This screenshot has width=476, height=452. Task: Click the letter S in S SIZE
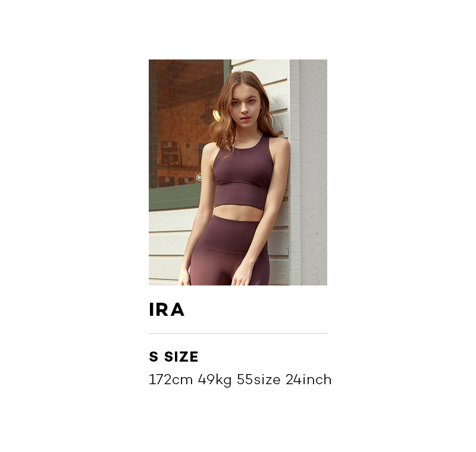154,357
